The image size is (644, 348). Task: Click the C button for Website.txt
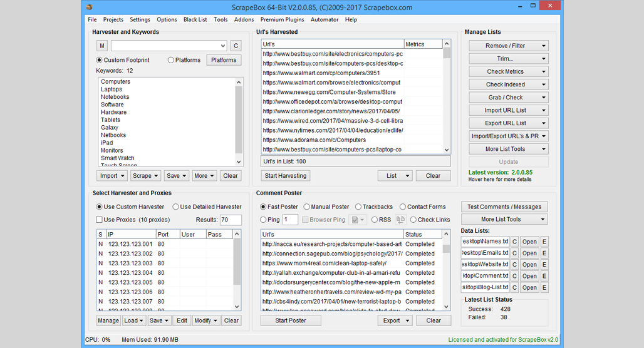pos(514,265)
